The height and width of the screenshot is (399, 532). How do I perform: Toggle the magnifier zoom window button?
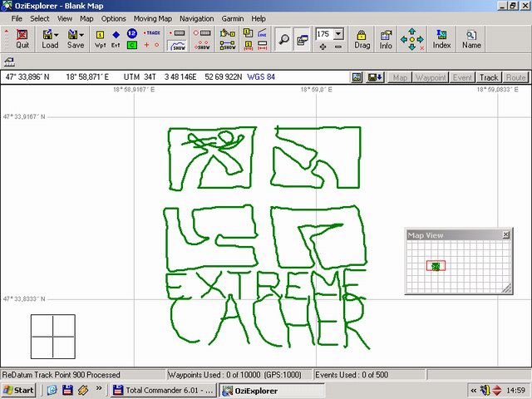point(284,37)
